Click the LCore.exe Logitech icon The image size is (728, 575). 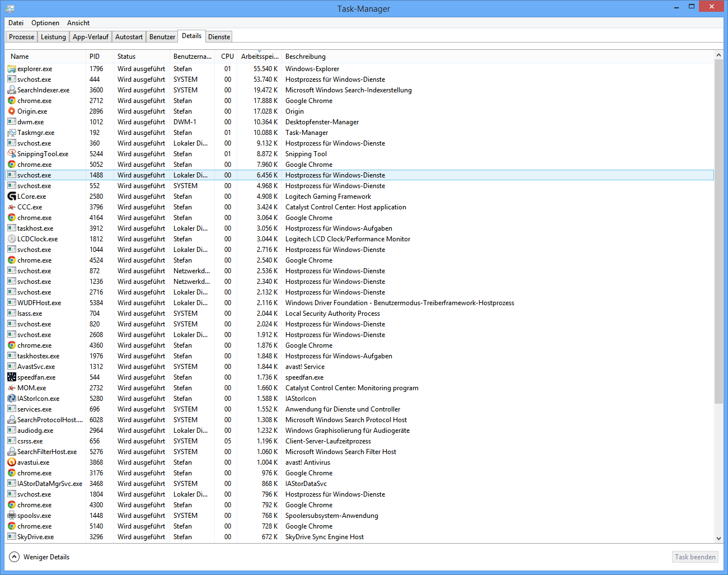pyautogui.click(x=12, y=197)
